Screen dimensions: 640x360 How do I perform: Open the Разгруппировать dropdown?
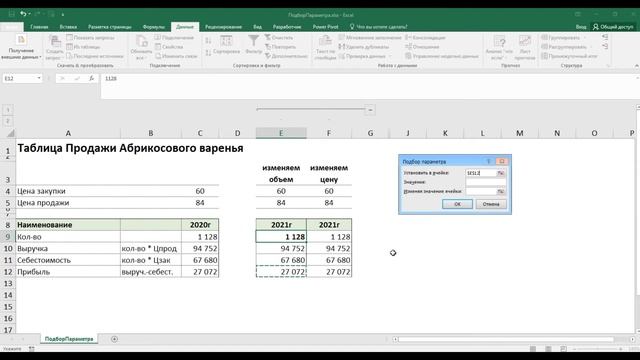click(566, 47)
